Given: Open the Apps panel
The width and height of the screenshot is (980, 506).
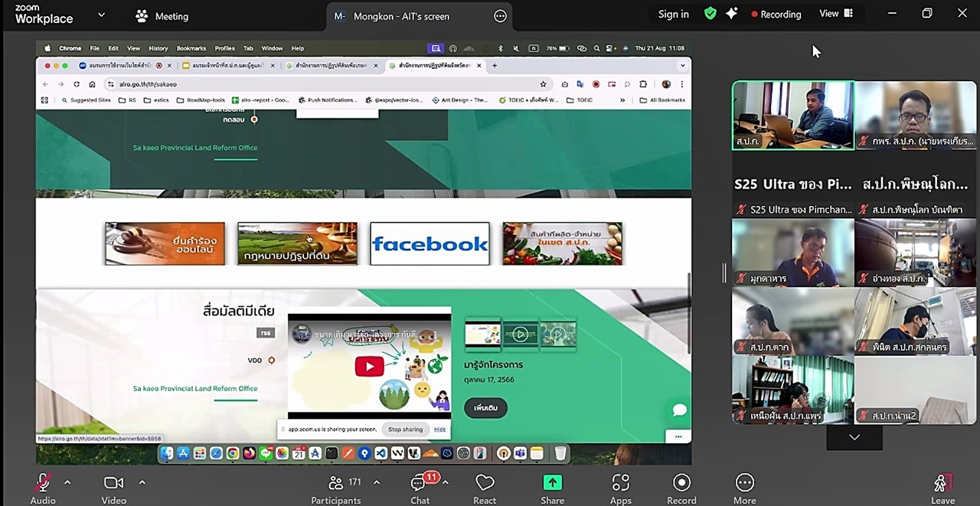Looking at the screenshot, I should click(620, 483).
